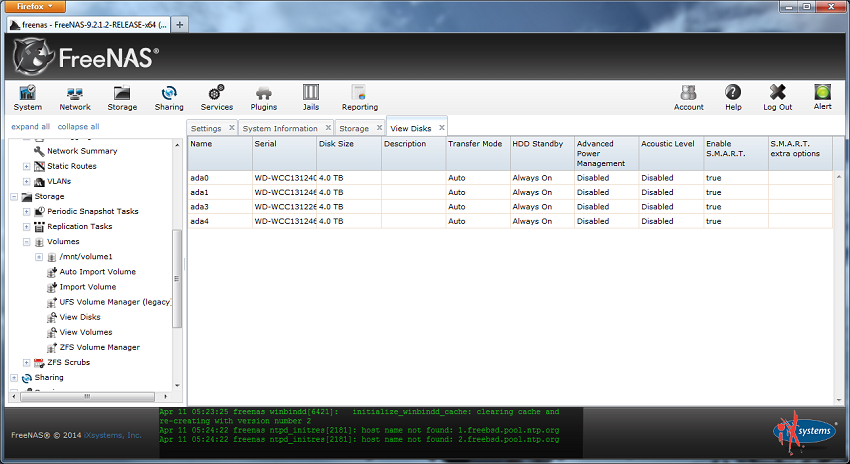Close the System Information tab
Viewport: 850px width, 464px height.
tap(328, 127)
